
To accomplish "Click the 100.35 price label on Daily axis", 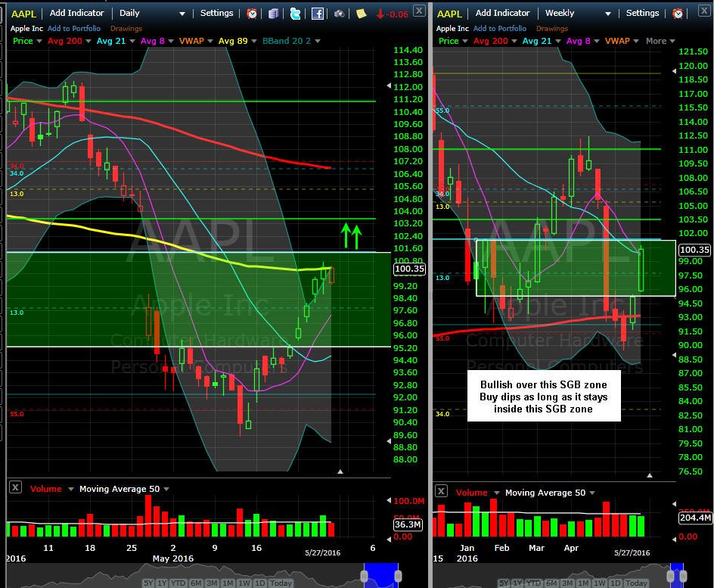I will click(409, 269).
